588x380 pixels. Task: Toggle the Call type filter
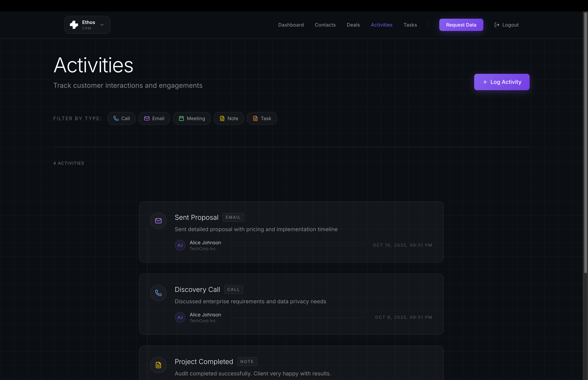click(121, 118)
